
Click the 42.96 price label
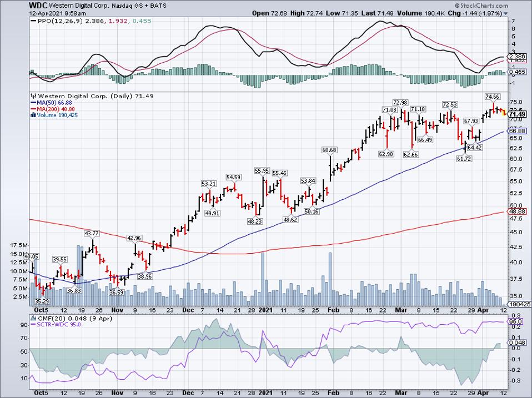click(x=134, y=238)
